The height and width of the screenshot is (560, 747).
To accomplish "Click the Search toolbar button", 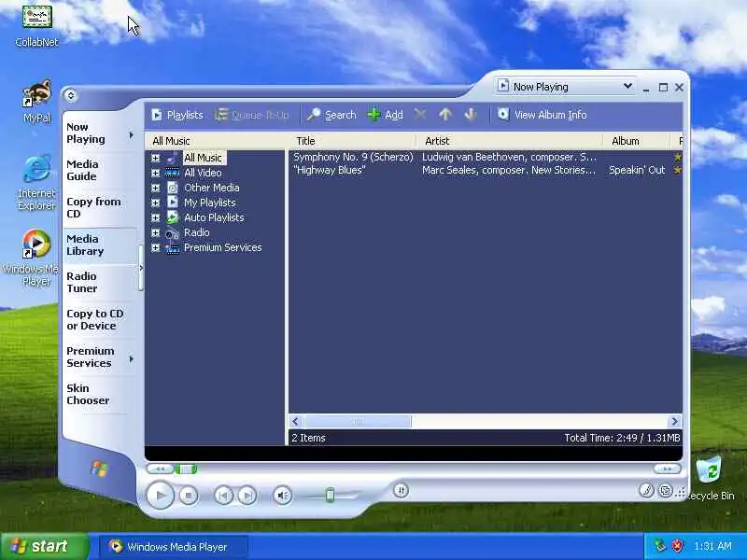I will click(331, 115).
